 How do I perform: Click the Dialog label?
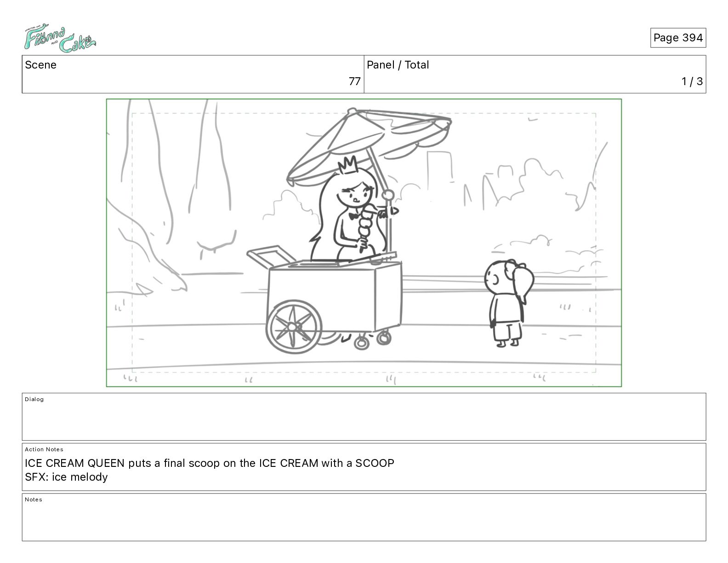coord(34,399)
